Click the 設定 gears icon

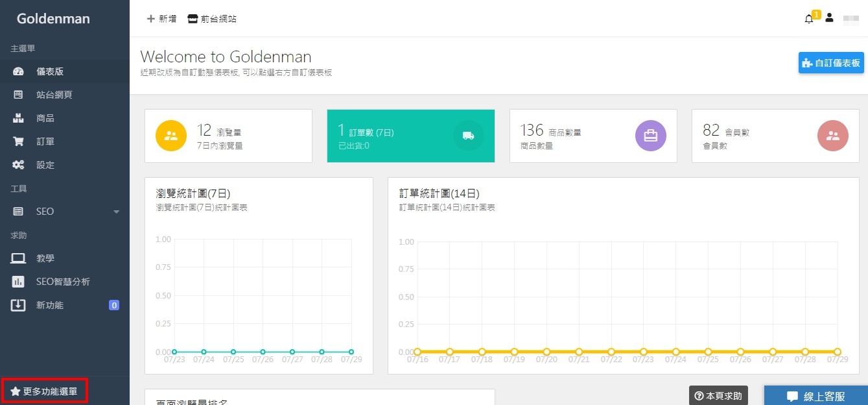coord(18,165)
